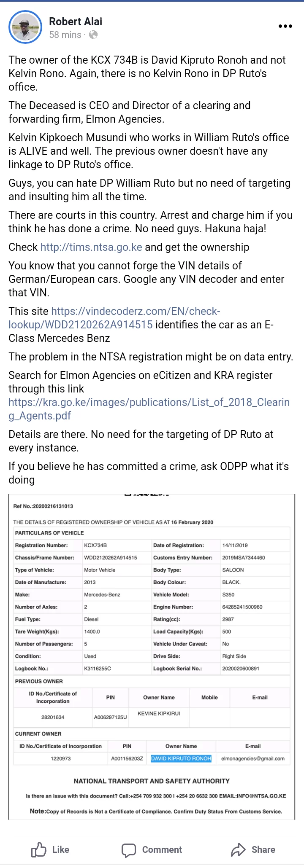Click the elmonagencies@gmail.com email in the document
The width and height of the screenshot is (304, 868).
click(x=252, y=758)
